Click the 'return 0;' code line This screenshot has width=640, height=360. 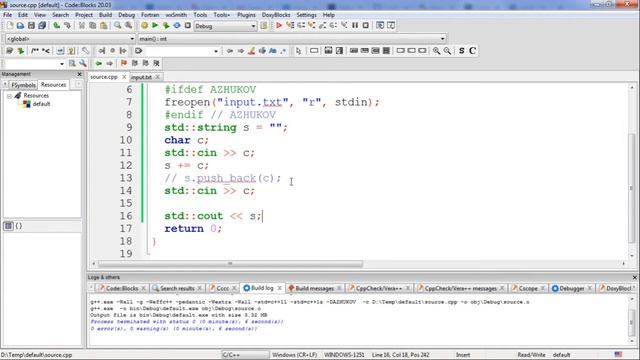[193, 229]
